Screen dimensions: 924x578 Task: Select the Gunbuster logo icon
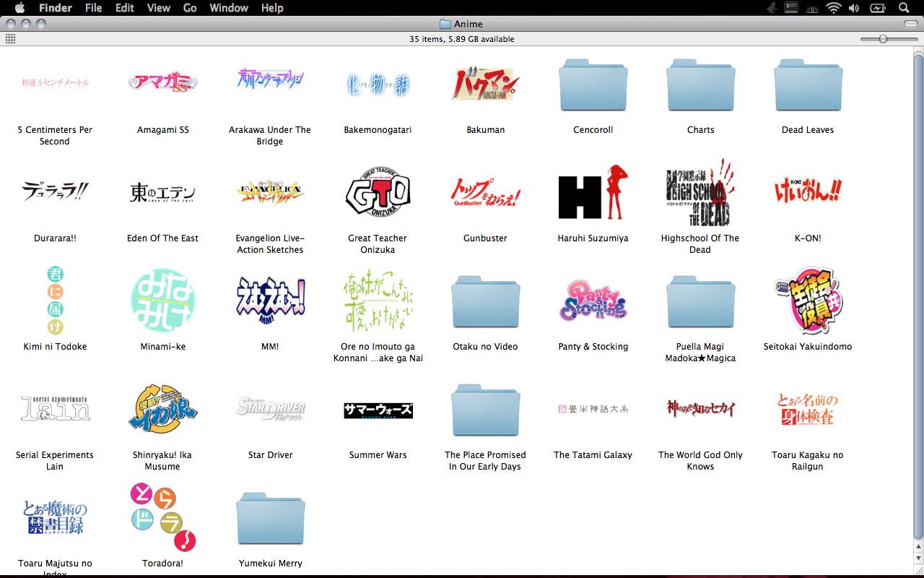486,191
